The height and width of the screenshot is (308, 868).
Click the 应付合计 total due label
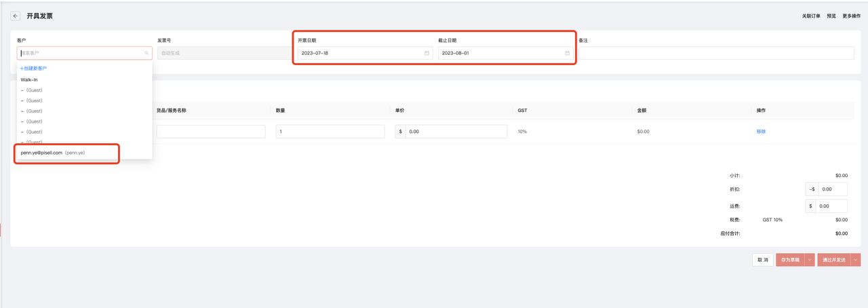point(730,233)
